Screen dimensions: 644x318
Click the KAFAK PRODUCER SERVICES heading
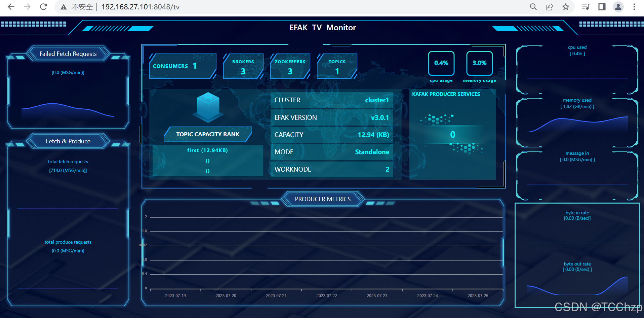446,94
